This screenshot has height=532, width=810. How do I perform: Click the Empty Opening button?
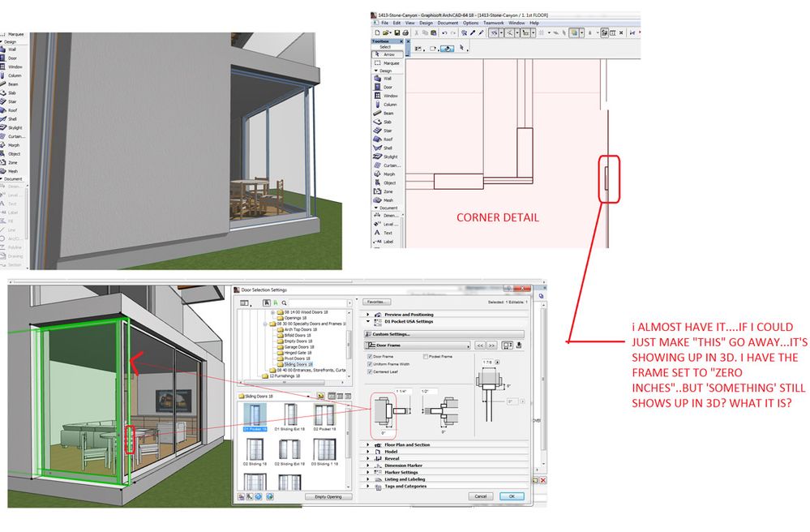pos(328,496)
